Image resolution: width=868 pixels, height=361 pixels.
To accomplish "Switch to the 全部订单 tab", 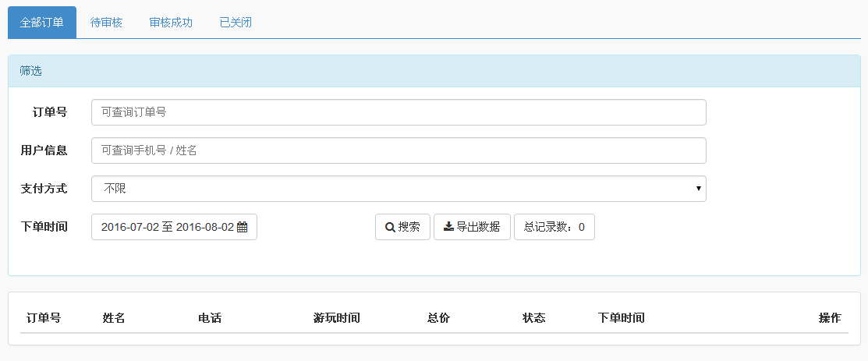I will (x=42, y=23).
